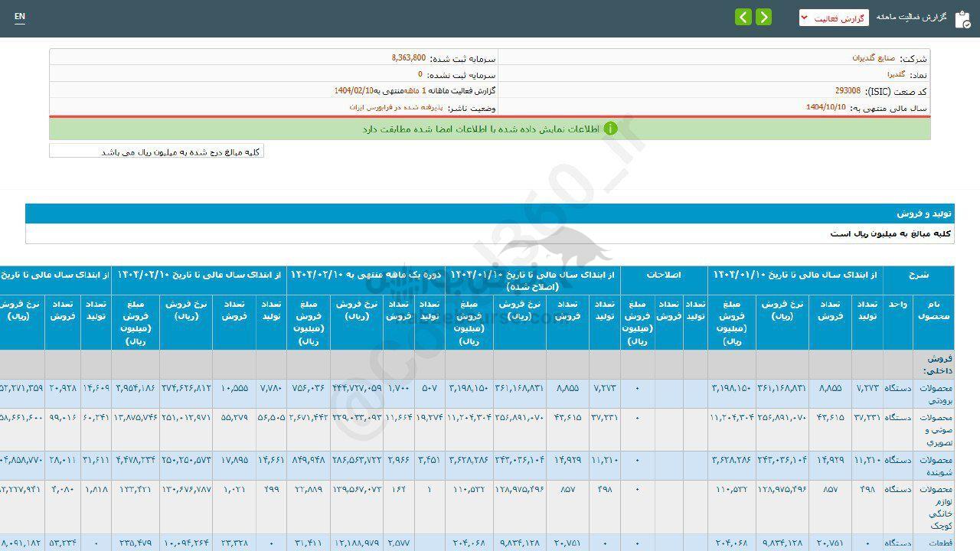Click the 'کلیه مبالغ به میلیون ریال است' line
The image size is (980, 551).
890,233
